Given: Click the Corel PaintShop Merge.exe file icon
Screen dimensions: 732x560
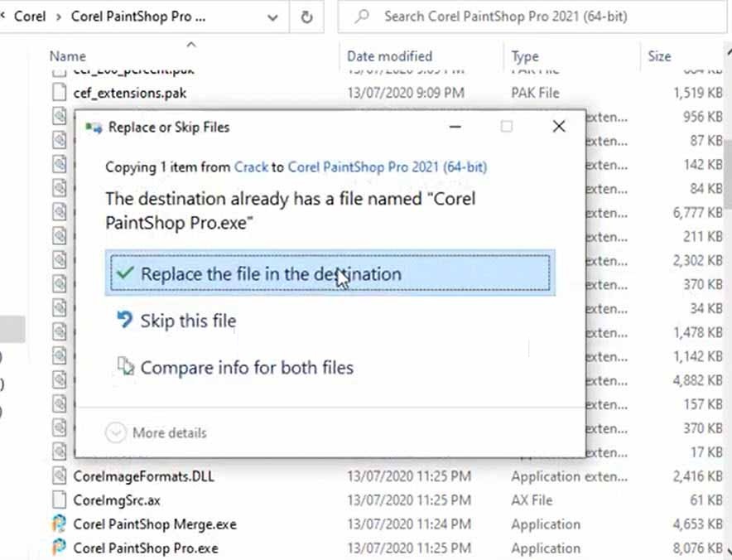Looking at the screenshot, I should click(59, 524).
